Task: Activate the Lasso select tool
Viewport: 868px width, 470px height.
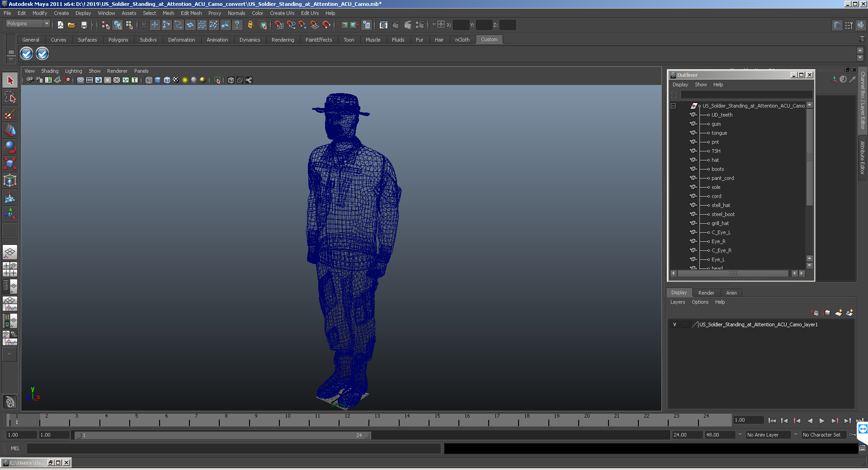Action: (x=10, y=97)
